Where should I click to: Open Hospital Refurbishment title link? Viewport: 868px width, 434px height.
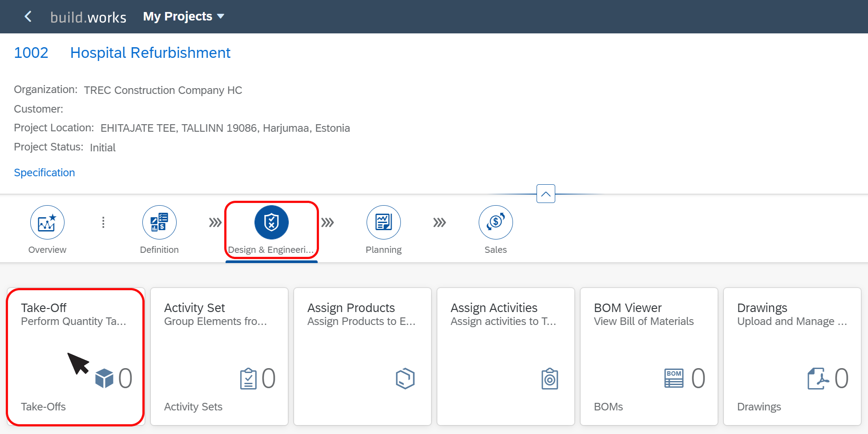(150, 53)
